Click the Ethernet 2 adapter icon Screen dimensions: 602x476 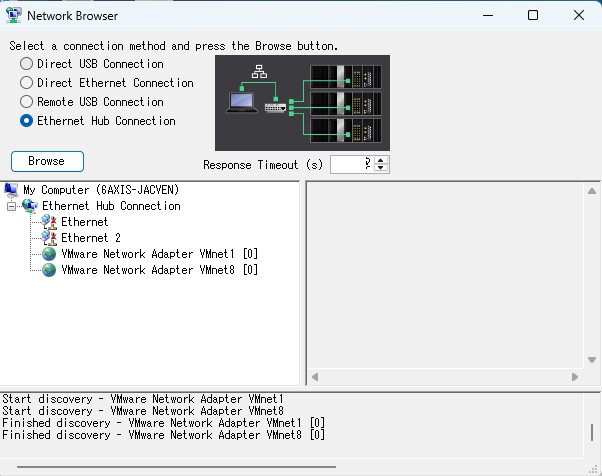(x=49, y=238)
